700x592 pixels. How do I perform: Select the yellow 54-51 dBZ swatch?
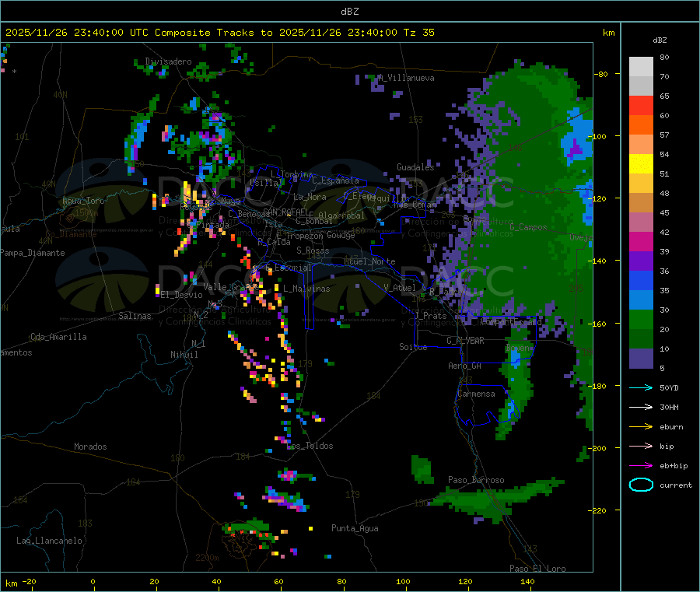point(641,164)
